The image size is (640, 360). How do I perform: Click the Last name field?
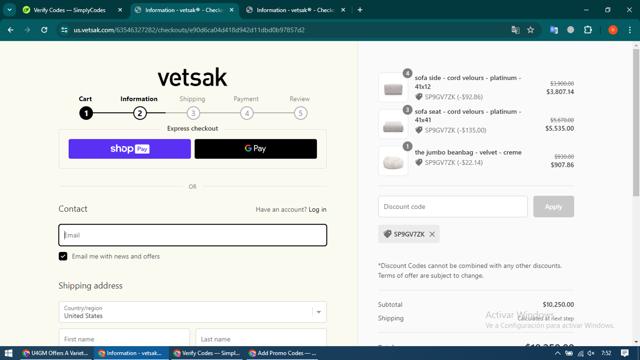click(261, 338)
